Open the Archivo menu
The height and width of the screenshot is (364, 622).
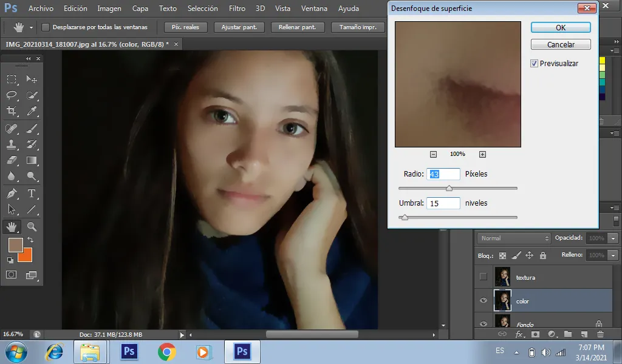(41, 8)
